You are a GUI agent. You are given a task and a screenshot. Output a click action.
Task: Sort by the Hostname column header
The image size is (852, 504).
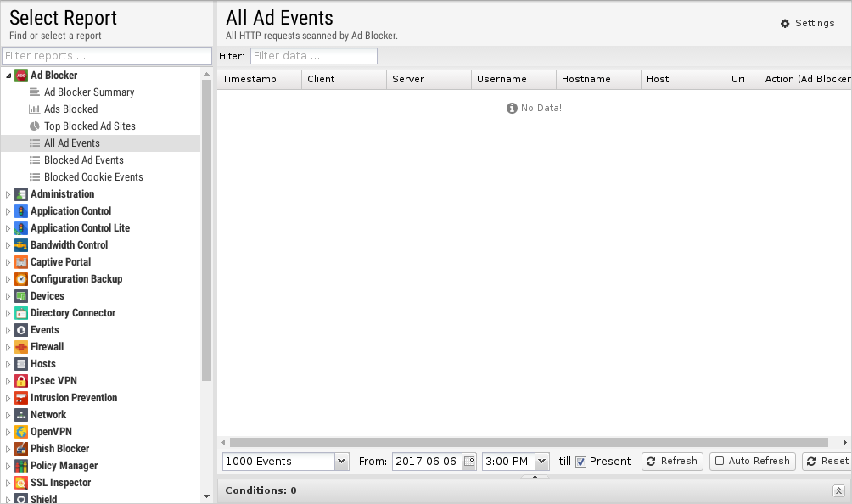[x=598, y=79]
